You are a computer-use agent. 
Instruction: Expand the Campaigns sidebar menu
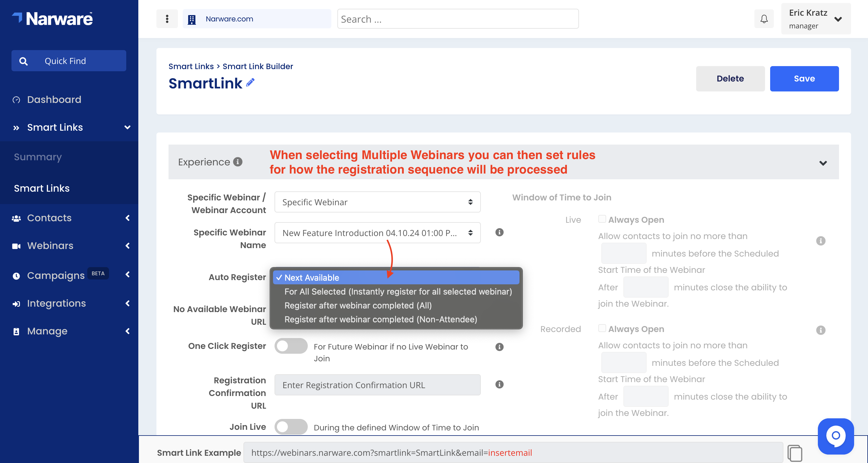pos(127,274)
